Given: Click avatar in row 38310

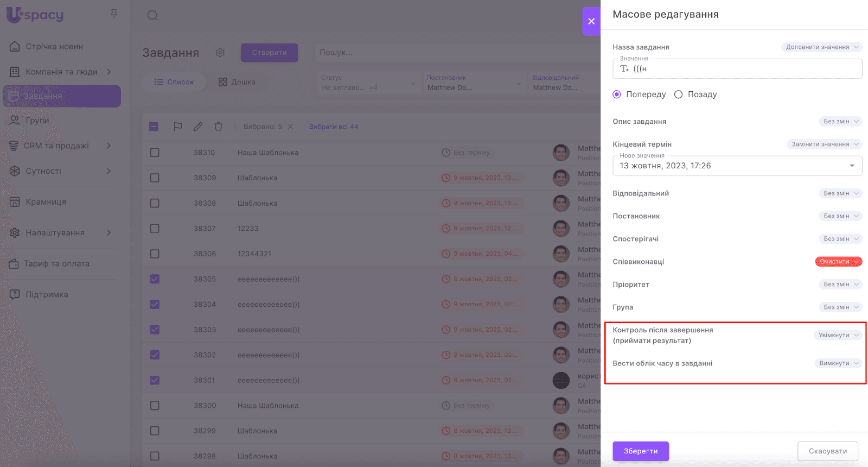Looking at the screenshot, I should tap(561, 153).
